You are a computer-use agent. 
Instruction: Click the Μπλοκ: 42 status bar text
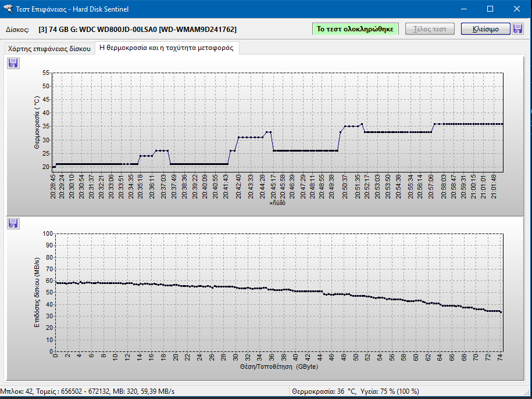pos(17,391)
